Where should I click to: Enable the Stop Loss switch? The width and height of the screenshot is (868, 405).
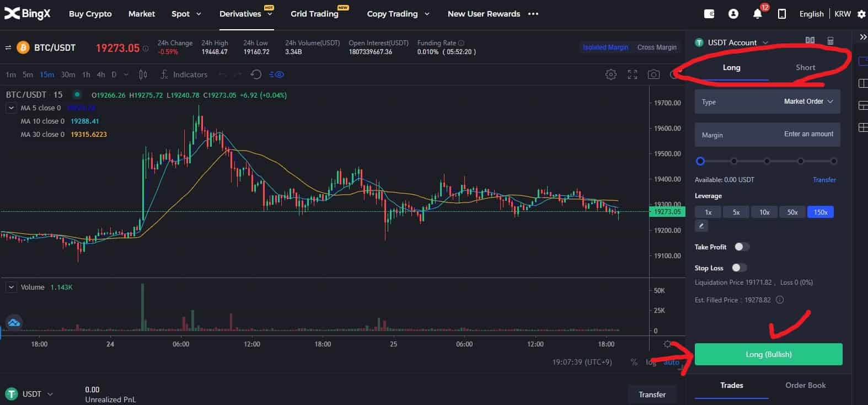[x=739, y=268]
